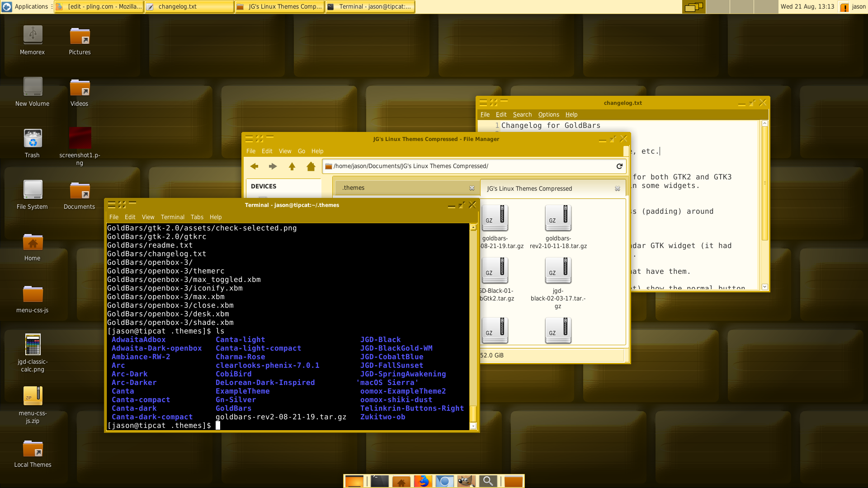This screenshot has width=868, height=488.
Task: Click the magnifier search launcher in dock
Action: (488, 481)
